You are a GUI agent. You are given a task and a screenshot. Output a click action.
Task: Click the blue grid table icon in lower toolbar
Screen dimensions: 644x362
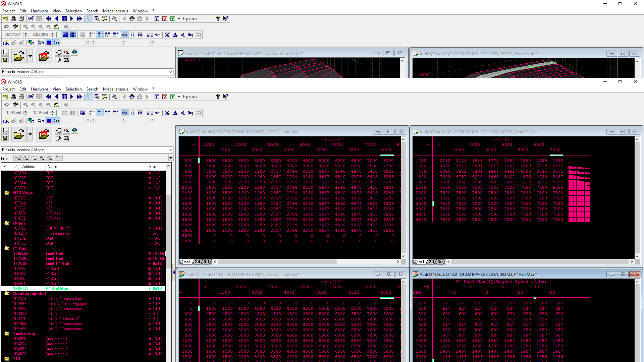[64, 97]
